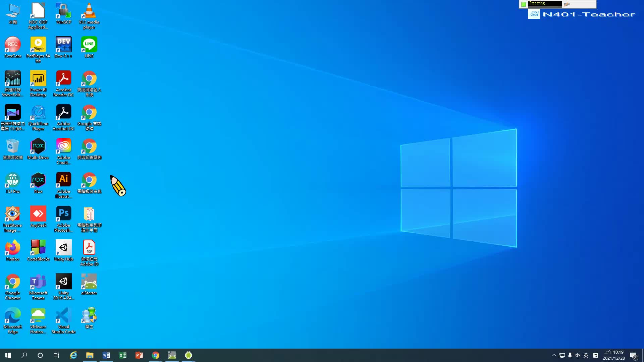
Task: Open File Explorer from the taskbar
Action: click(90, 355)
